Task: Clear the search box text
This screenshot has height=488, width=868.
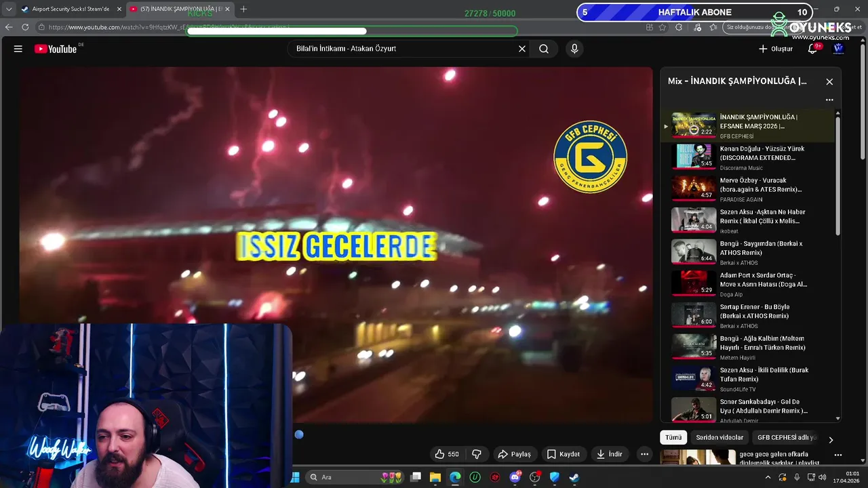Action: pyautogui.click(x=522, y=49)
